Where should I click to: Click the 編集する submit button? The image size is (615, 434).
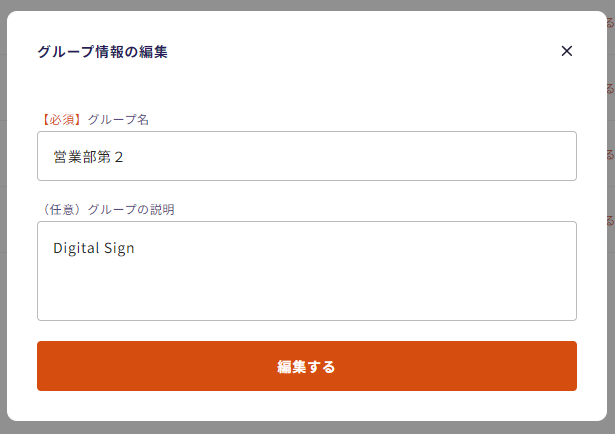coord(306,366)
